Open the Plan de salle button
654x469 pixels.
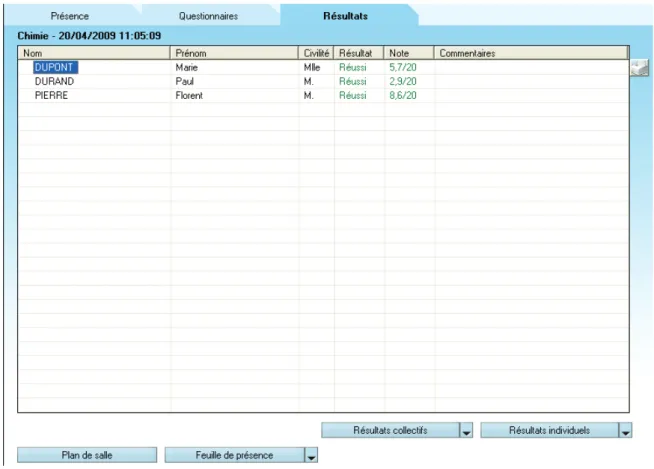pos(87,455)
